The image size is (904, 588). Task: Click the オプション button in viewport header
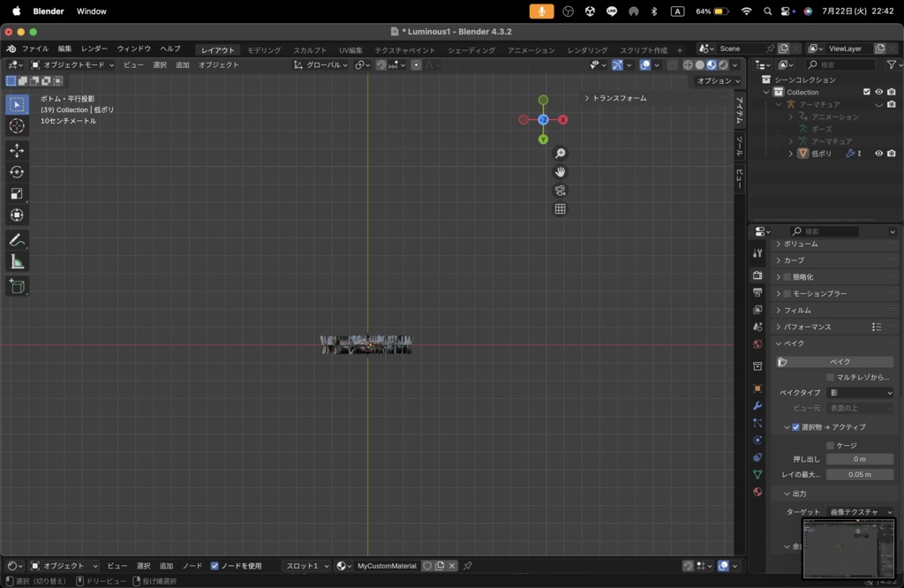[718, 81]
